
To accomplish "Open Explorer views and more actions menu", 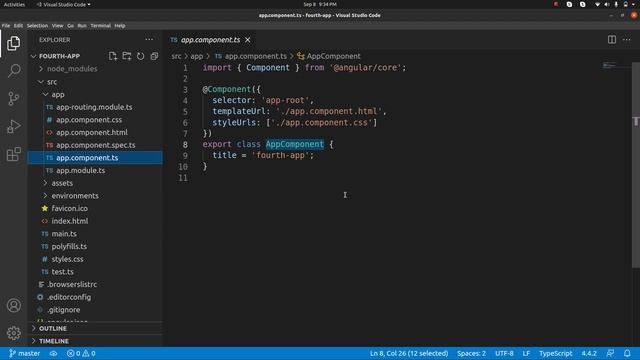I will click(149, 40).
